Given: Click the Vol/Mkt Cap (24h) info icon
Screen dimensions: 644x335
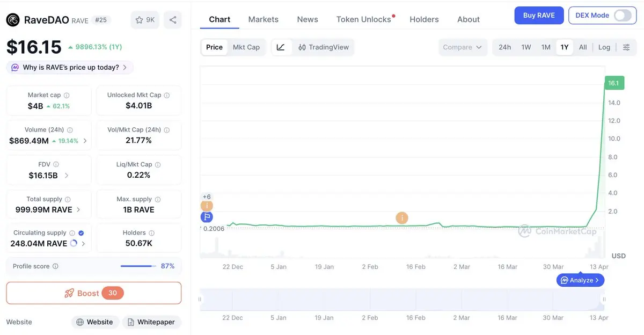Looking at the screenshot, I should 167,130.
